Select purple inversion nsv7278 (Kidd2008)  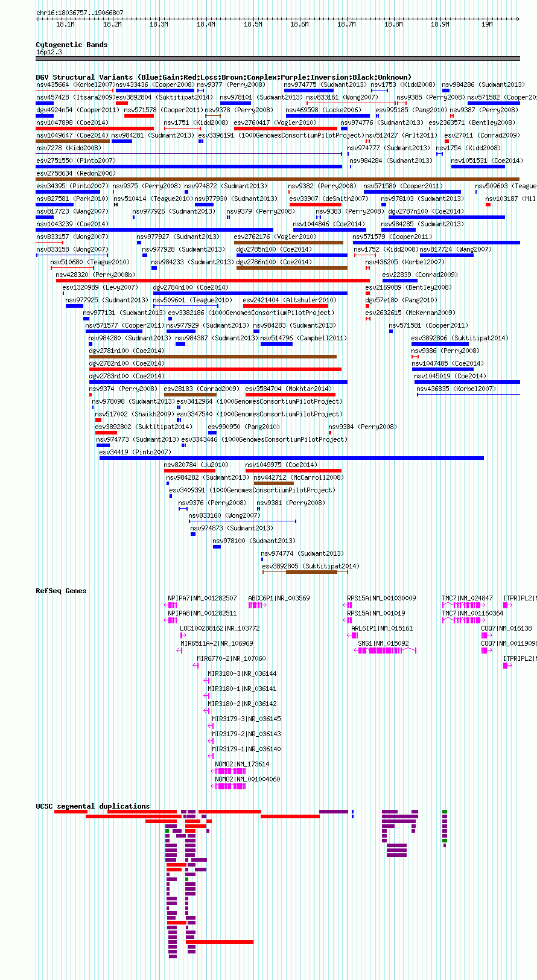coord(189,154)
